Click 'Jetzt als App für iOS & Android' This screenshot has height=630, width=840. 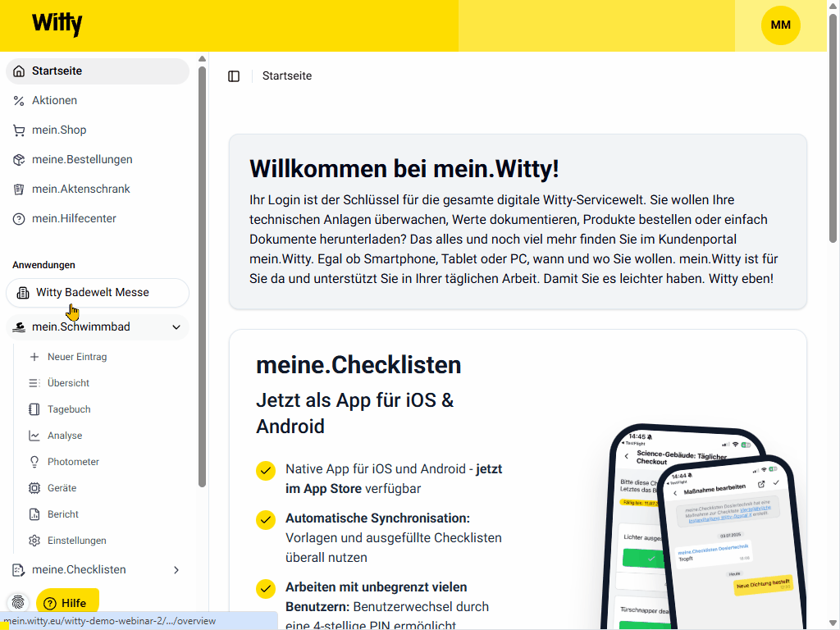(354, 413)
